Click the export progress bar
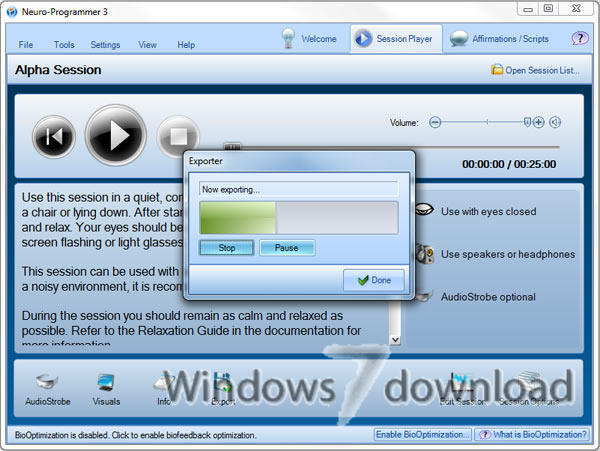600x451 pixels. click(x=299, y=218)
